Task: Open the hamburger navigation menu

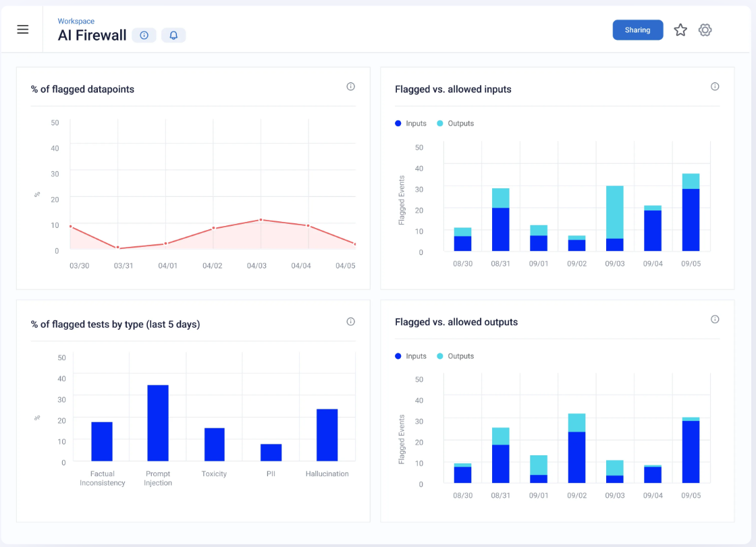Action: [x=23, y=30]
